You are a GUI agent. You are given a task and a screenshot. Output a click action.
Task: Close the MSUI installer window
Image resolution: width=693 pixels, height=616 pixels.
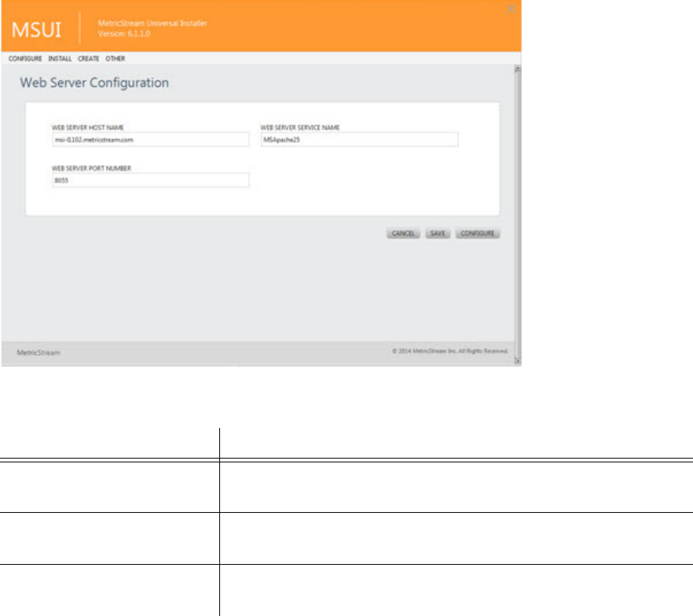pyautogui.click(x=511, y=9)
